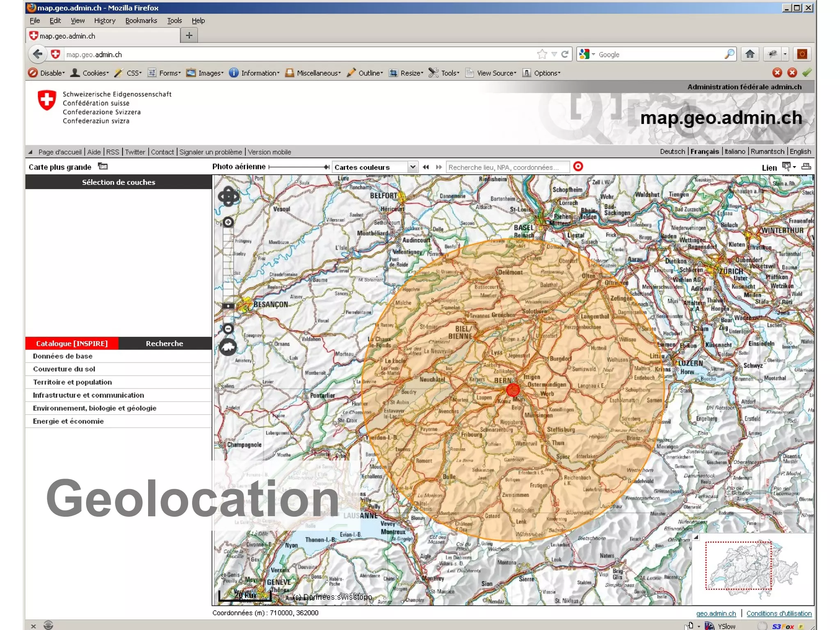840x630 pixels.
Task: Open the Information developer toolbar menu
Action: click(x=254, y=73)
